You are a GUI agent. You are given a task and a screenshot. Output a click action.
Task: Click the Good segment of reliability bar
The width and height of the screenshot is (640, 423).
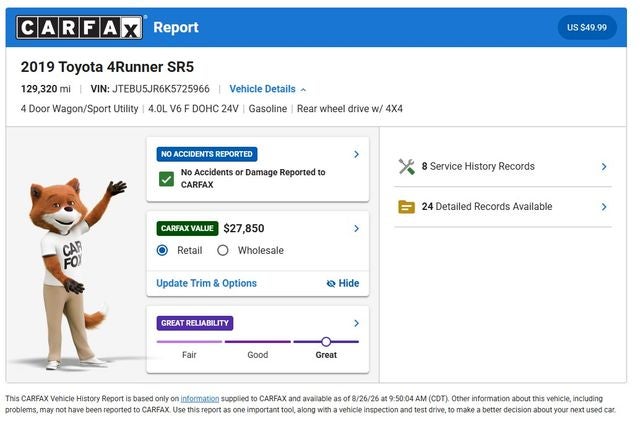(x=258, y=342)
